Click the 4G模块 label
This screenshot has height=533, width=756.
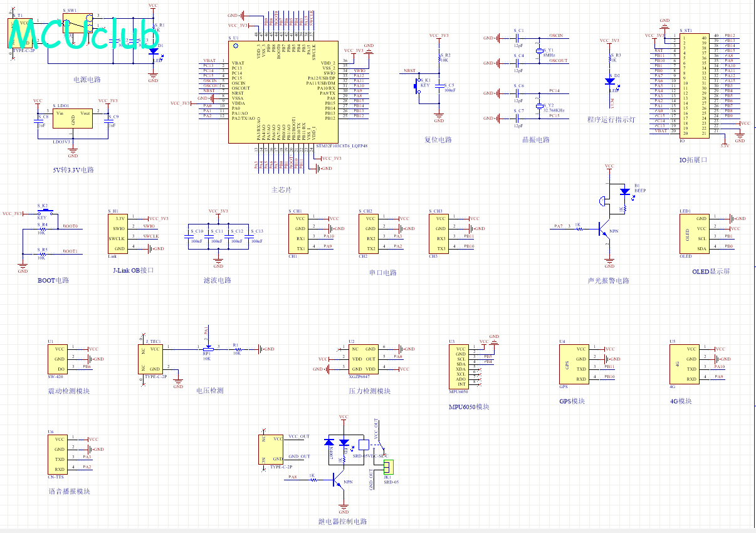pyautogui.click(x=681, y=401)
